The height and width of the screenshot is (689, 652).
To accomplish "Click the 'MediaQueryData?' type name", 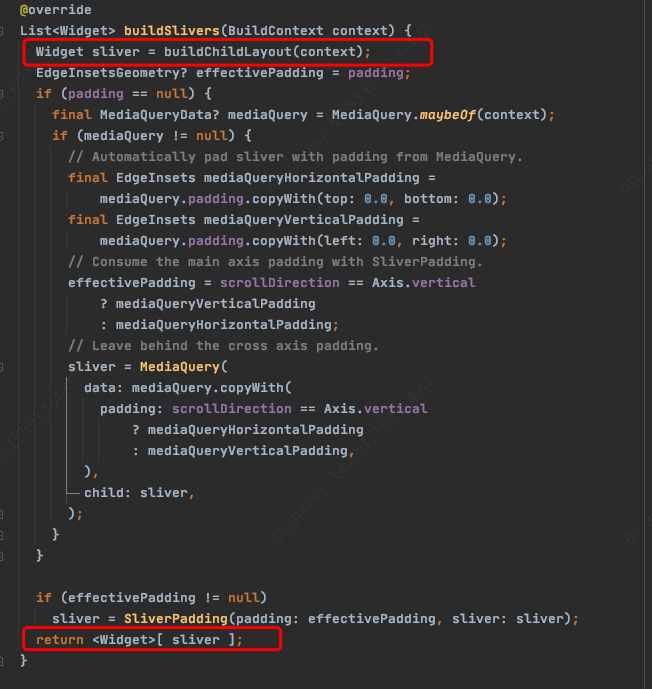I will pyautogui.click(x=159, y=115).
